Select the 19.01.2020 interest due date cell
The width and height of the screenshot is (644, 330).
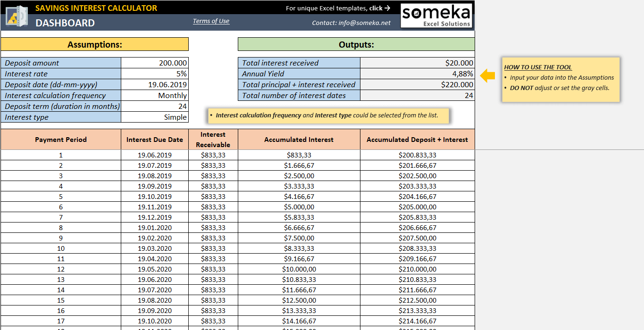click(x=155, y=228)
